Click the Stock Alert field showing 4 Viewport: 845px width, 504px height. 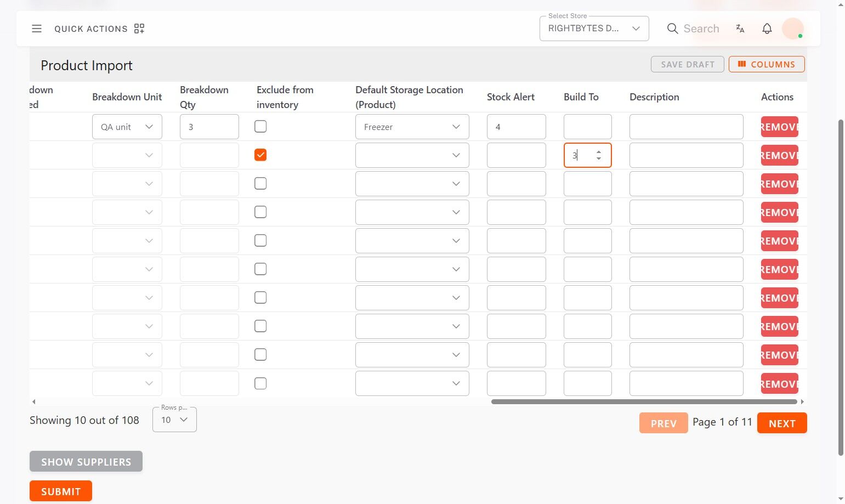pyautogui.click(x=516, y=127)
